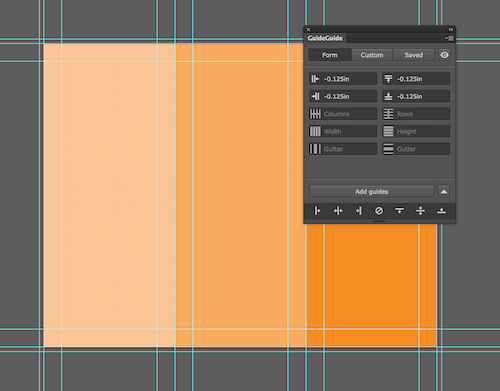Click the Rows input field
The height and width of the screenshot is (391, 500).
[416, 114]
